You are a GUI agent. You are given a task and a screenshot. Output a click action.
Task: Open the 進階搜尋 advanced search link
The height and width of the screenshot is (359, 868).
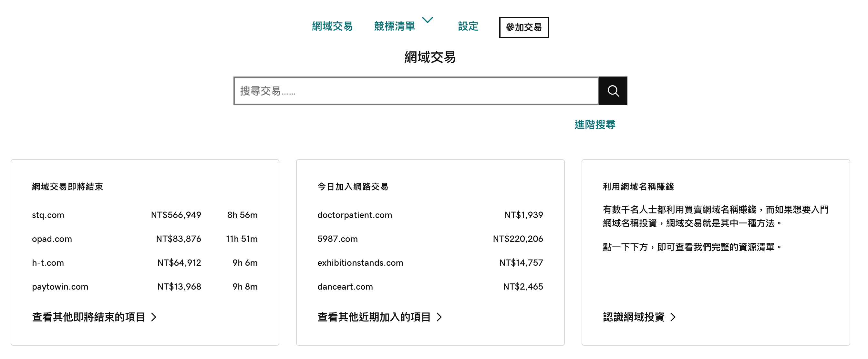tap(595, 125)
